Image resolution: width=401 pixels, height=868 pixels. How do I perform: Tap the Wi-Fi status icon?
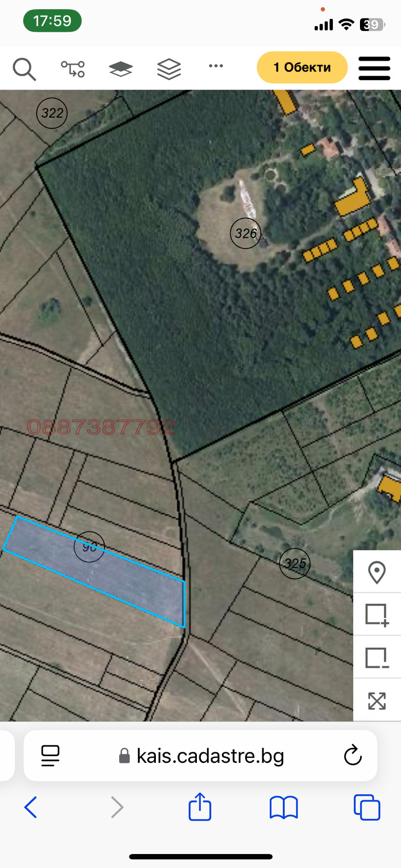tap(346, 25)
